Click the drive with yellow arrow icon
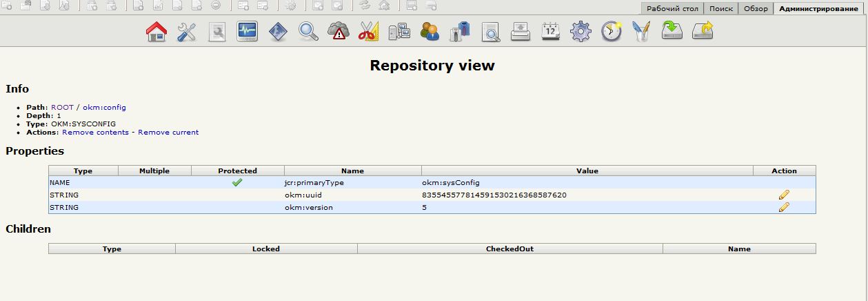Image resolution: width=868 pixels, height=301 pixels. (x=703, y=32)
